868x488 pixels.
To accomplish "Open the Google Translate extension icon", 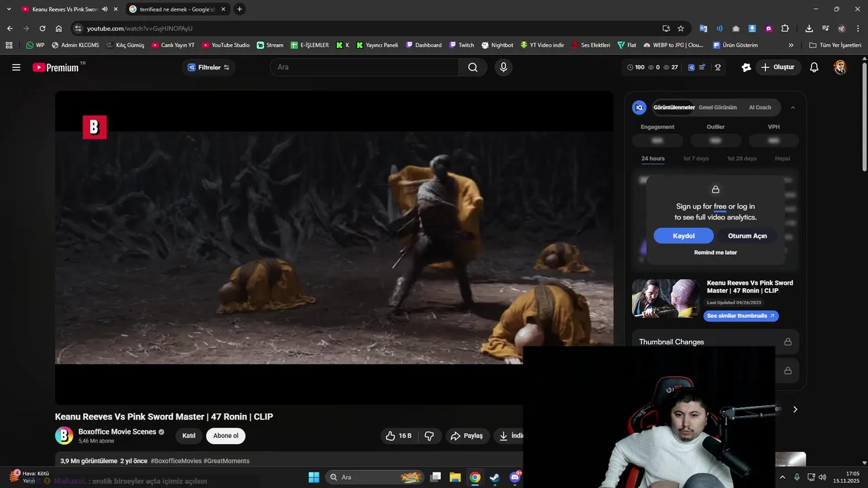I will pos(703,28).
